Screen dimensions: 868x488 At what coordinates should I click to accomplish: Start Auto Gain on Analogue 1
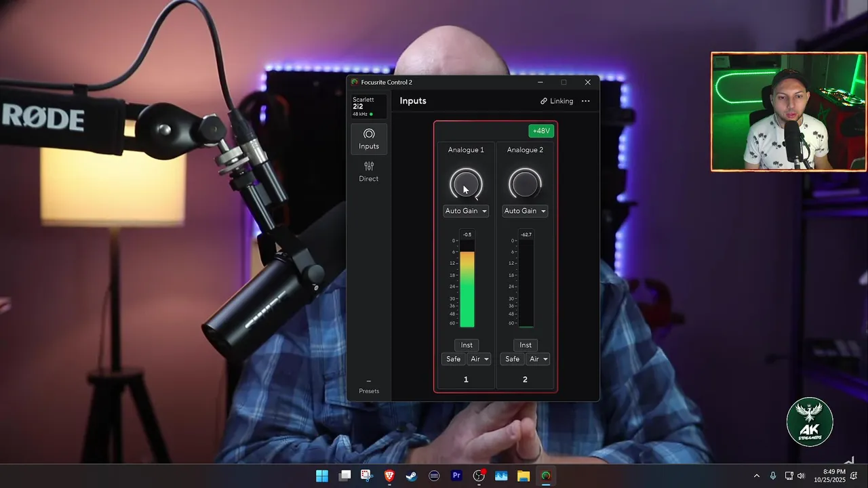(x=461, y=211)
